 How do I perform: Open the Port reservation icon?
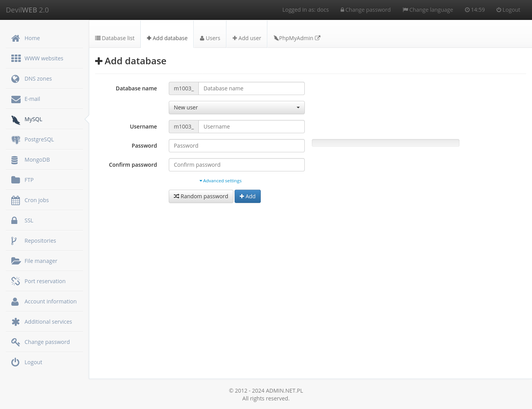click(16, 281)
